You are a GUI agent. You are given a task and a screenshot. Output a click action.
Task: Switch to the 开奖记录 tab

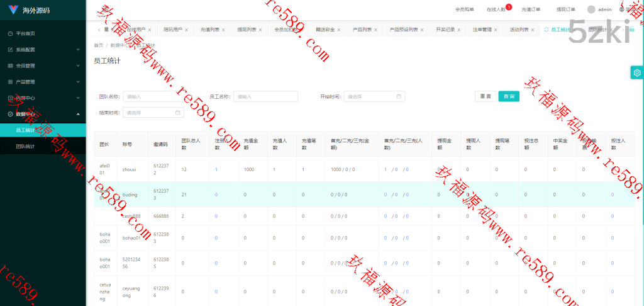coord(445,30)
